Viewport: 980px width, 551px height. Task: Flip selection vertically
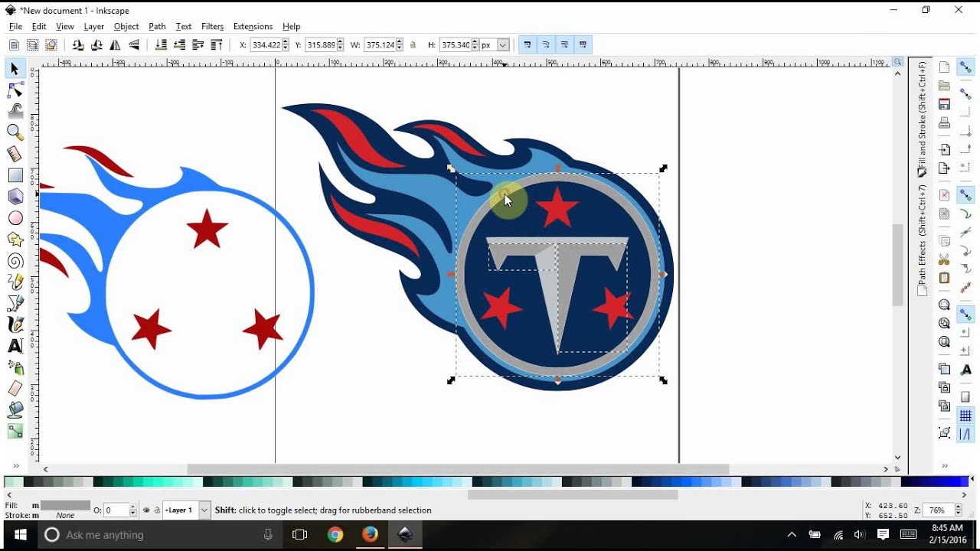pos(133,45)
